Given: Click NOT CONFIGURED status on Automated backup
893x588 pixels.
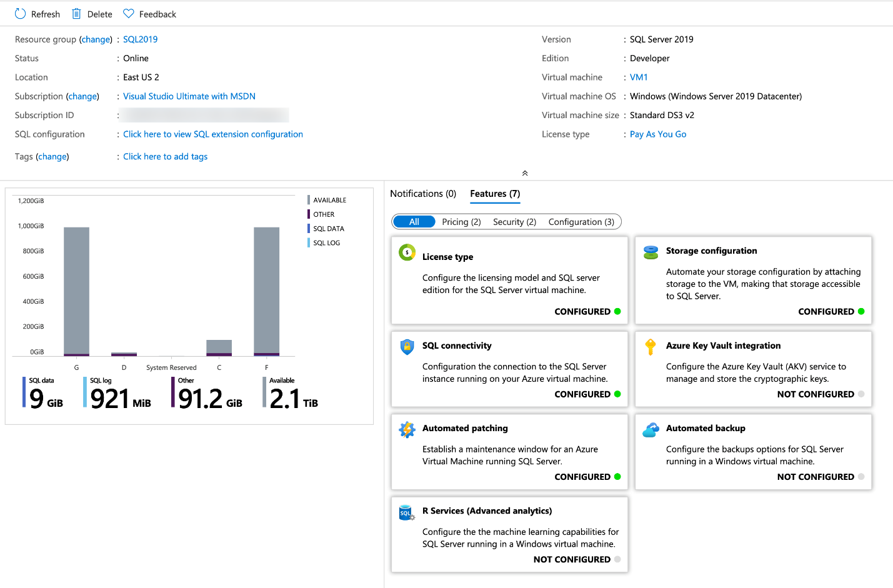Looking at the screenshot, I should click(x=816, y=477).
